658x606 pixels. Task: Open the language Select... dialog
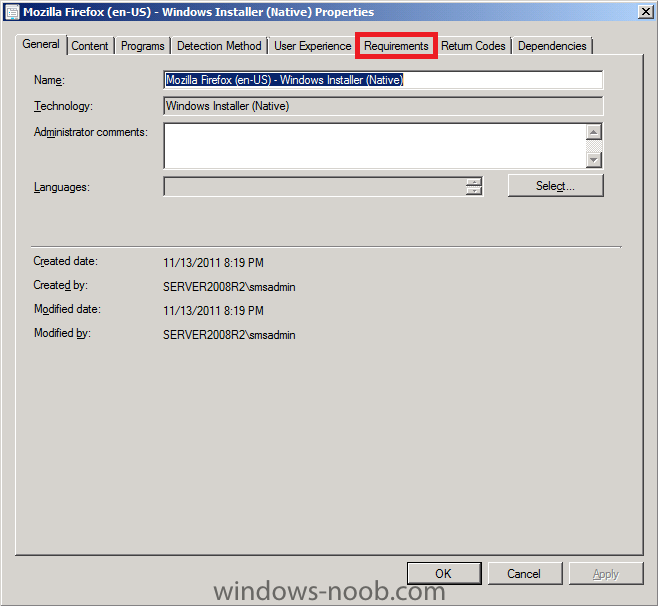pyautogui.click(x=555, y=185)
